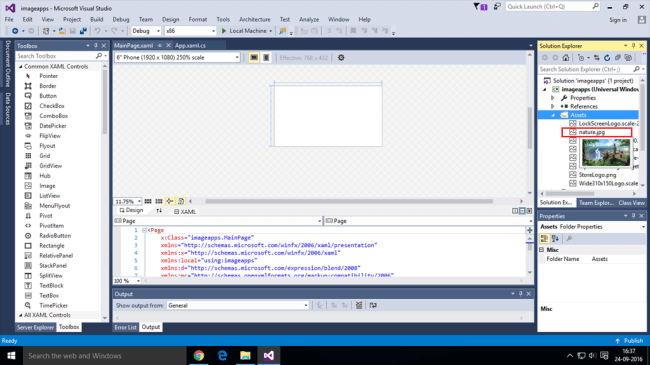Screen dimensions: 650x365
Task: Collapse Misc section in Properties
Action: click(x=541, y=250)
